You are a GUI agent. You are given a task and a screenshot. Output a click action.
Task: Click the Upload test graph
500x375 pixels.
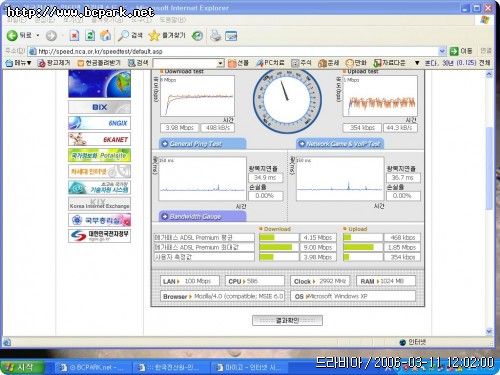click(x=380, y=96)
